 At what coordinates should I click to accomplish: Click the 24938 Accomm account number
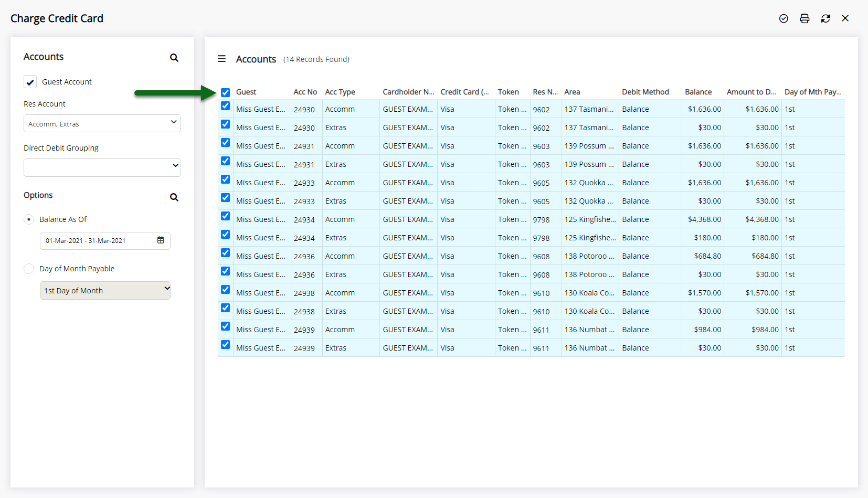tap(304, 293)
